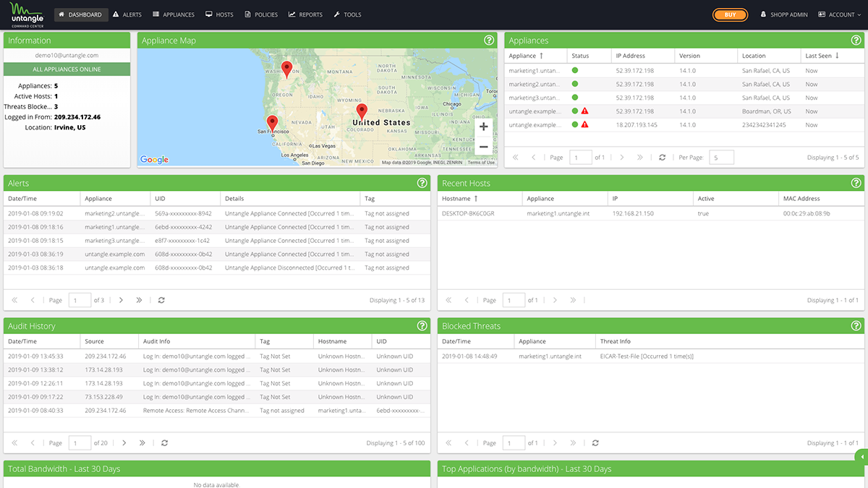Open Blocked Threats help icon
Image resolution: width=868 pixels, height=488 pixels.
(x=856, y=326)
